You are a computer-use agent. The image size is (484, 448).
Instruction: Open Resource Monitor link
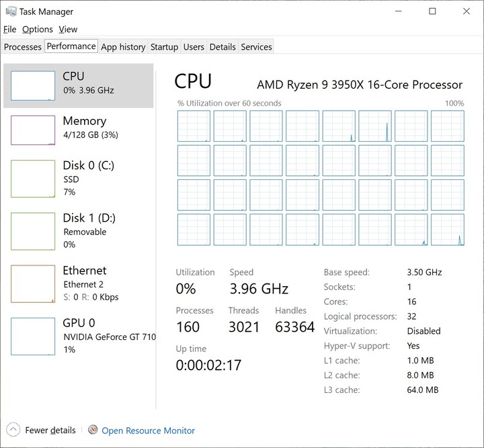click(x=148, y=431)
